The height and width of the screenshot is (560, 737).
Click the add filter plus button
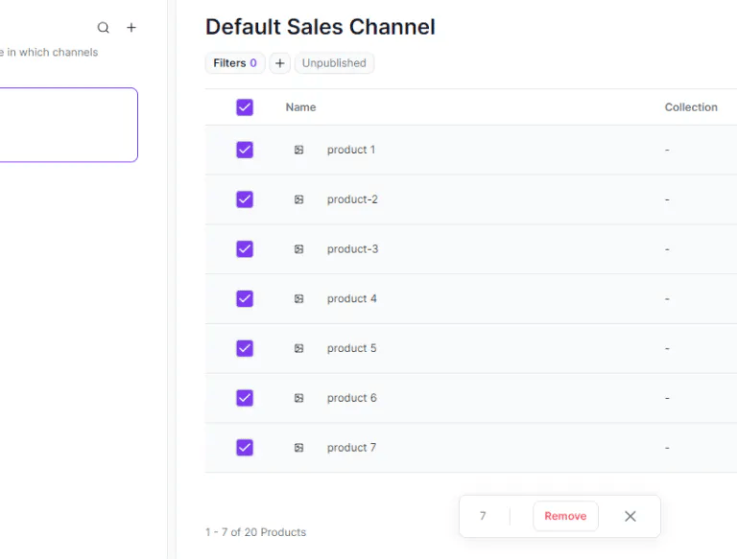(279, 63)
